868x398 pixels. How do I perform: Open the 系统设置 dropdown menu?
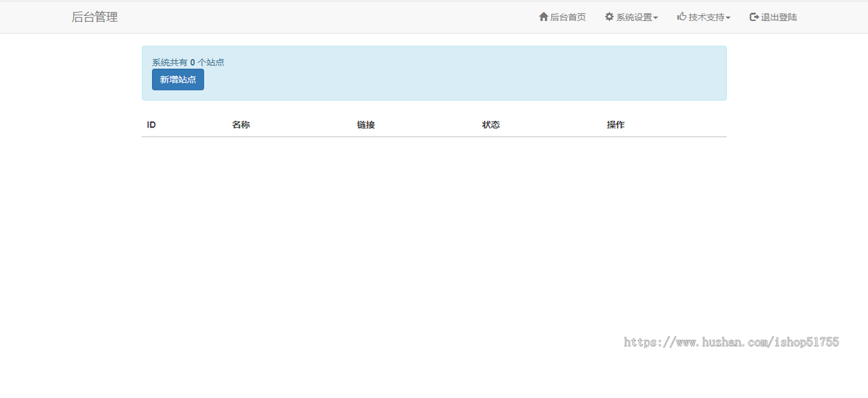point(631,17)
